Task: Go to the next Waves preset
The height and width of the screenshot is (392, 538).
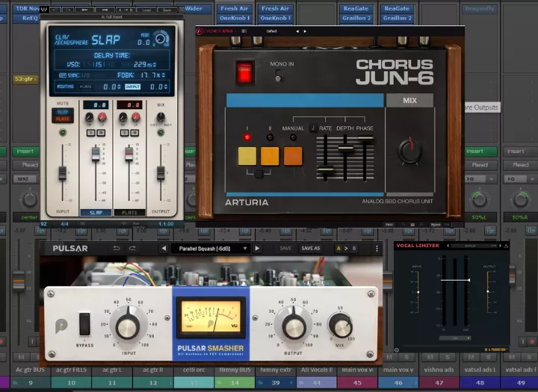Action: (x=105, y=10)
